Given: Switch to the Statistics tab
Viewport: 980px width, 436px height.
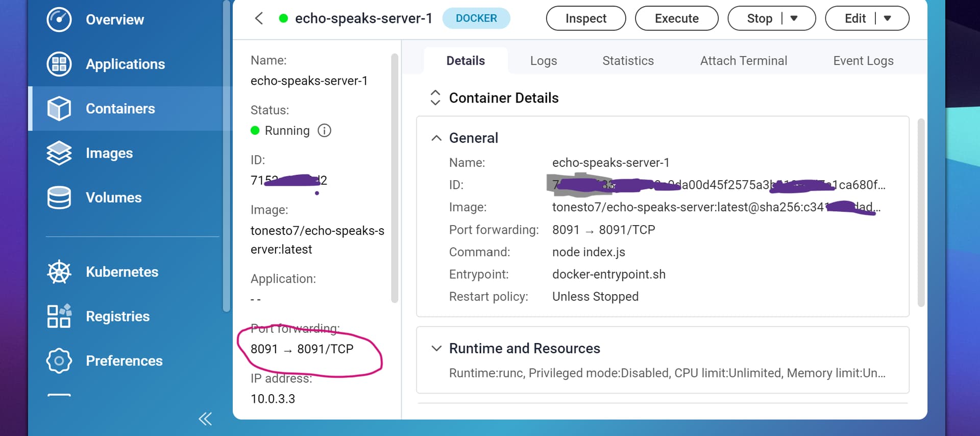Looking at the screenshot, I should tap(628, 61).
